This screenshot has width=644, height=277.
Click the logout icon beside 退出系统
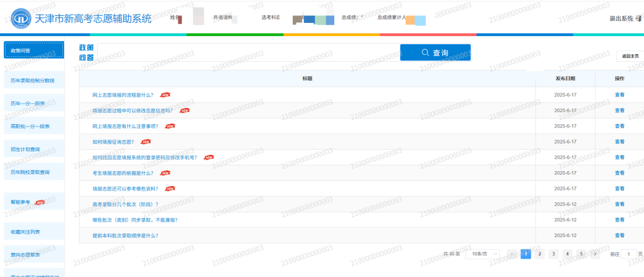[638, 18]
